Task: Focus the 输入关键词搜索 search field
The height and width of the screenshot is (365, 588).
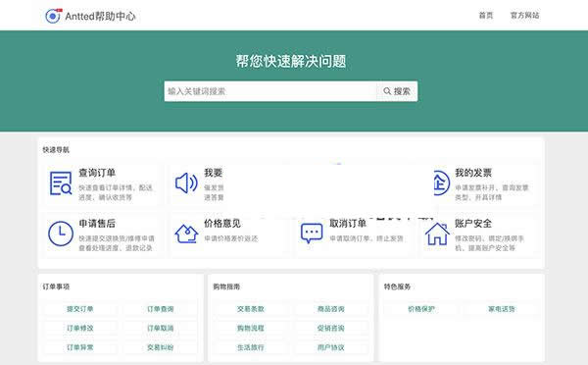Action: 270,91
